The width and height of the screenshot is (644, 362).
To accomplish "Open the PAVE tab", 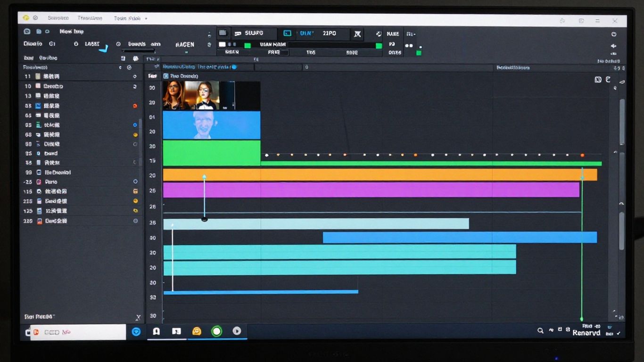I will pos(274,53).
